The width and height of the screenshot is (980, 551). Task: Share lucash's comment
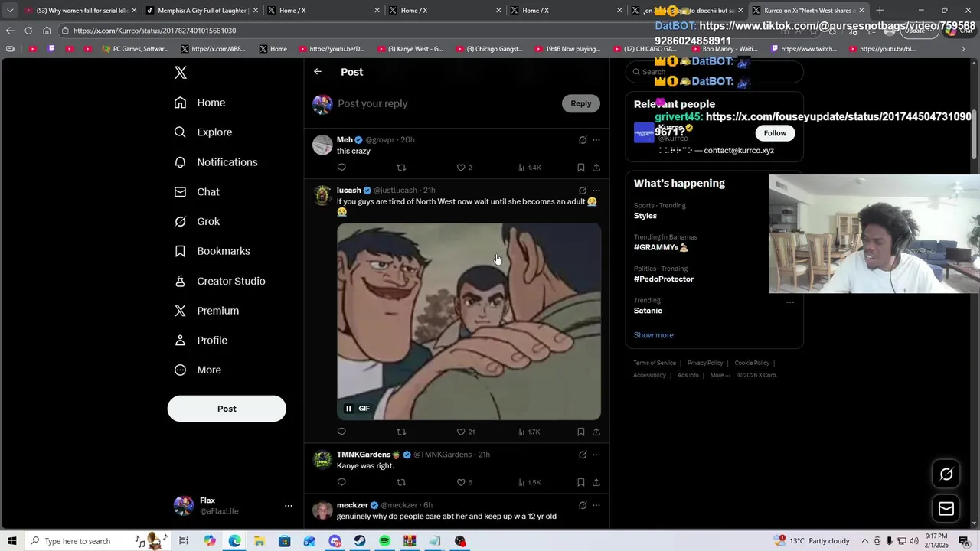pyautogui.click(x=596, y=432)
